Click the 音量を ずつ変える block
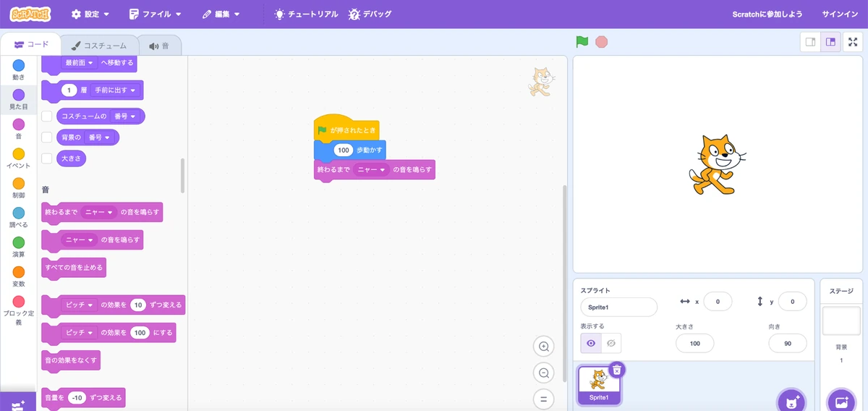This screenshot has height=411, width=868. click(83, 397)
